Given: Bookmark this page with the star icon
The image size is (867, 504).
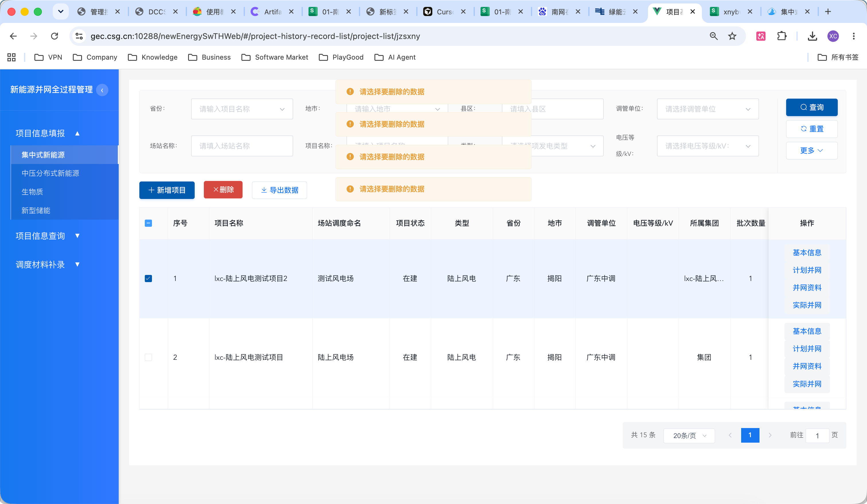Looking at the screenshot, I should [x=732, y=36].
